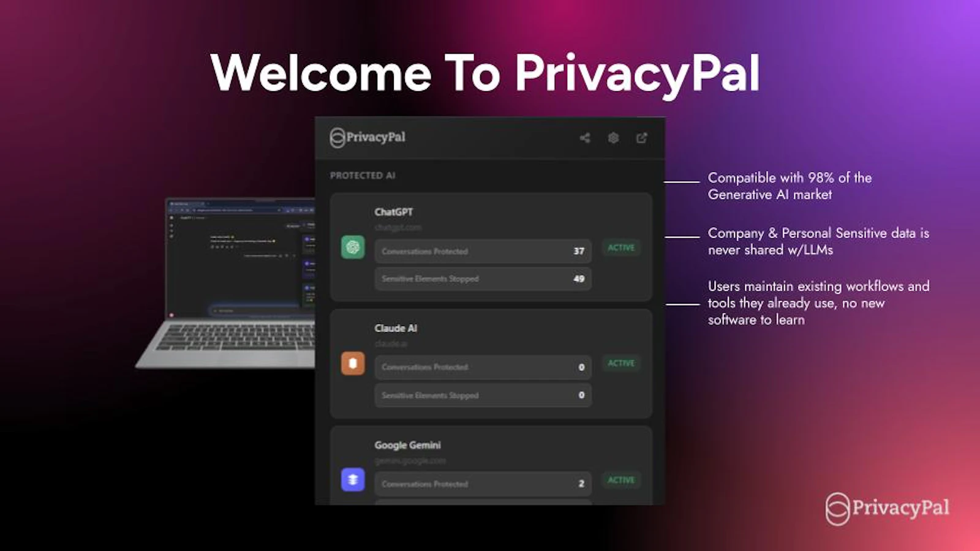Click text Compatible with 98% of the market
This screenshot has width=980, height=551.
point(790,186)
